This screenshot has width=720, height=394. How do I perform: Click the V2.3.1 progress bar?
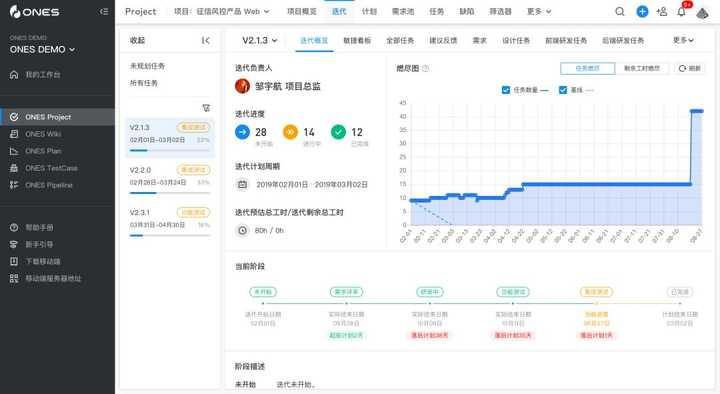(169, 236)
